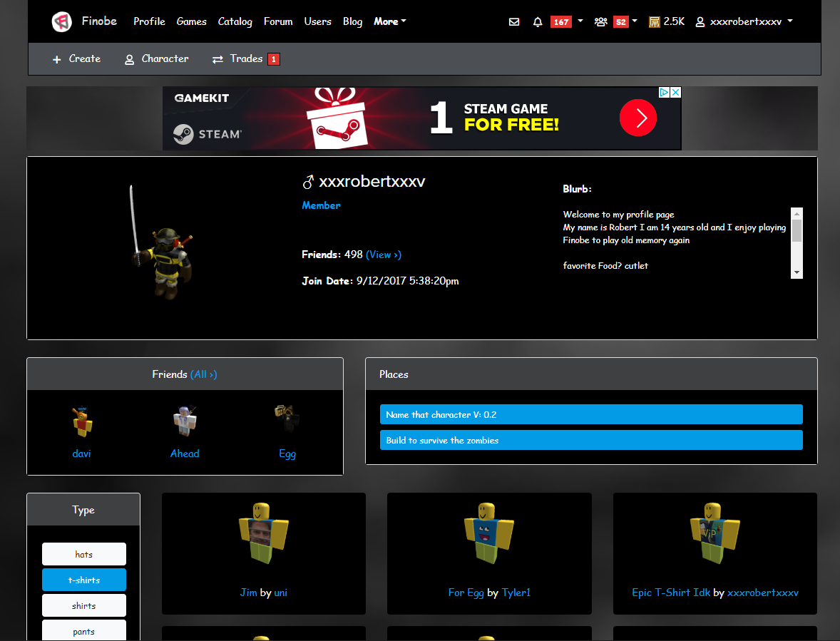This screenshot has width=840, height=641.
Task: Select the shirts type filter
Action: click(84, 605)
